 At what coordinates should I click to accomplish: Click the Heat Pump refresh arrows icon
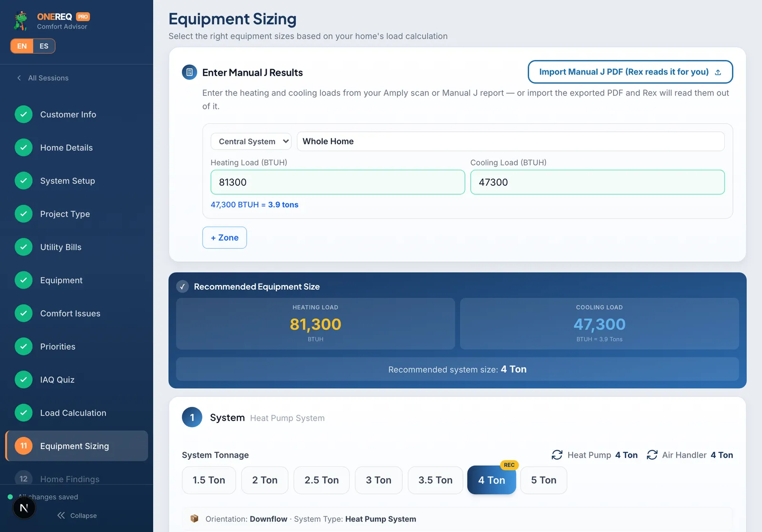click(557, 455)
